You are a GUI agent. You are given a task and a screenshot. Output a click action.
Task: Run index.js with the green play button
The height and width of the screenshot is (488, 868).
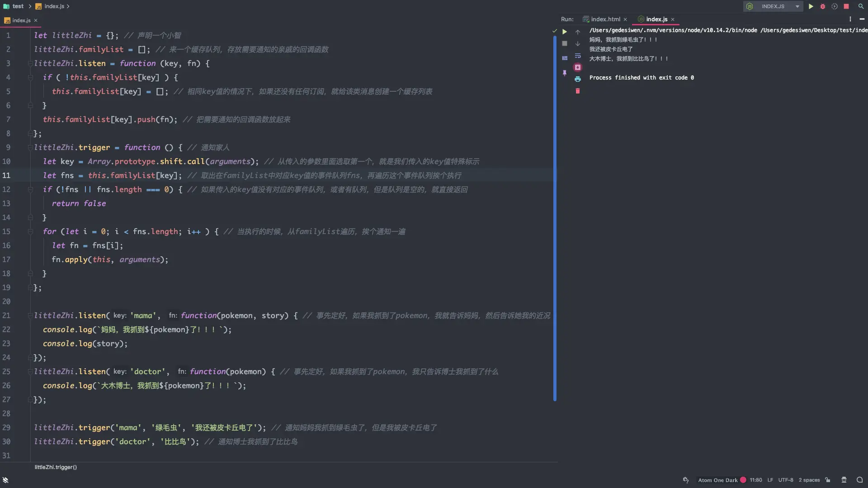[x=811, y=6]
